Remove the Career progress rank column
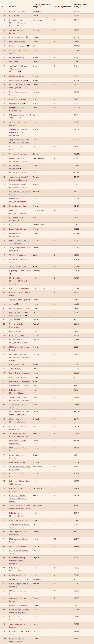This screenshot has height=644, width=94. pos(54,4)
